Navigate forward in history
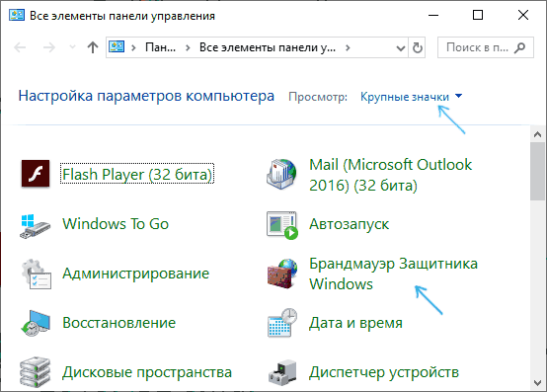This screenshot has height=392, width=547. (x=49, y=47)
